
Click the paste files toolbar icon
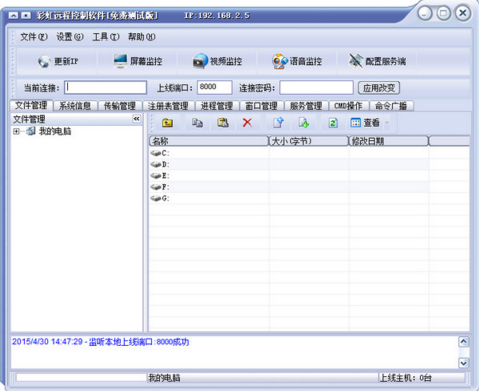pos(223,123)
